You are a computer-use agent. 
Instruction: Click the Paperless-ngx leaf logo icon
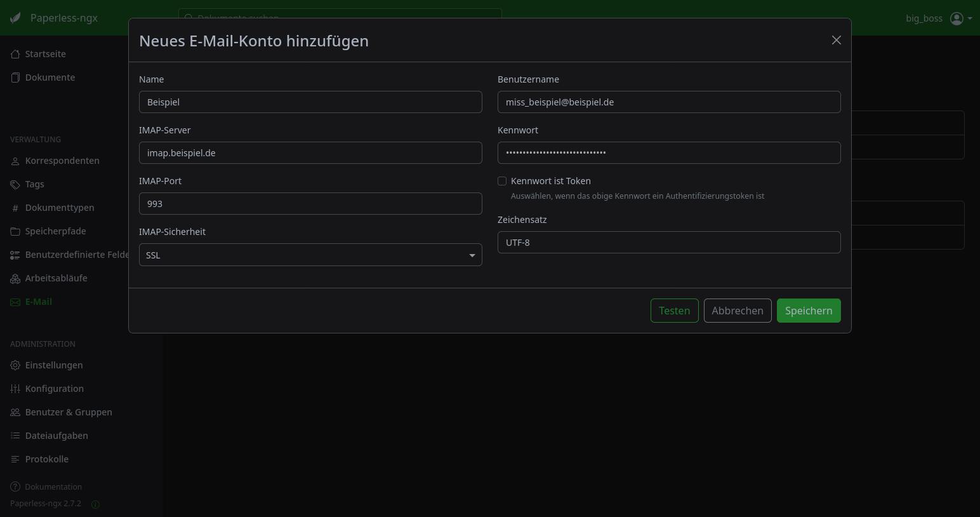coord(15,18)
